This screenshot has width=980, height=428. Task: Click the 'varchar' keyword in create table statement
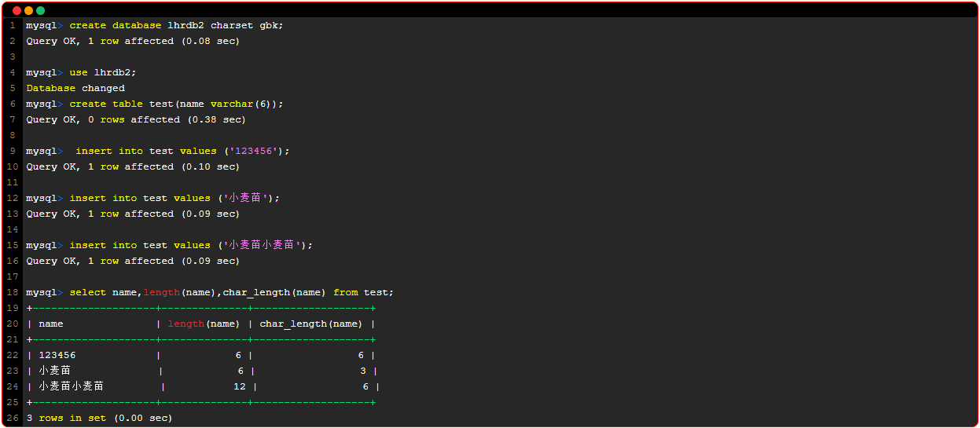(x=232, y=104)
